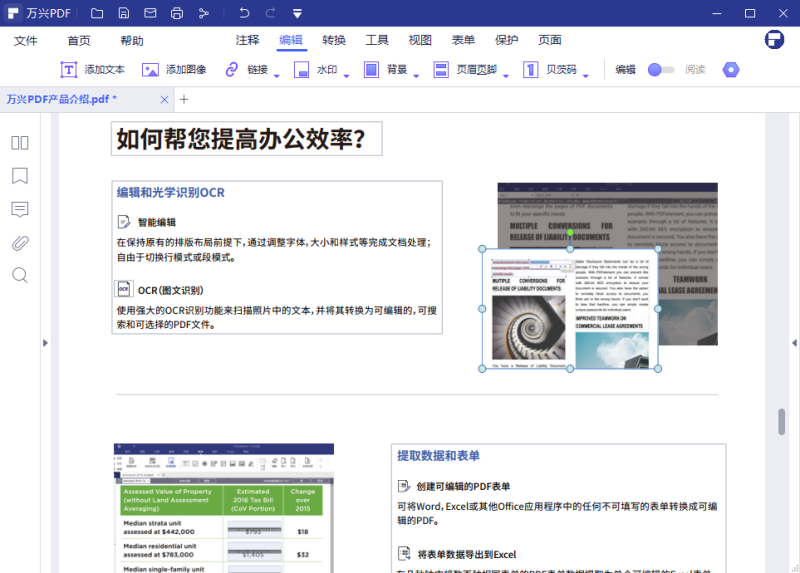Switch to the 表单 tab
800x573 pixels.
point(463,40)
